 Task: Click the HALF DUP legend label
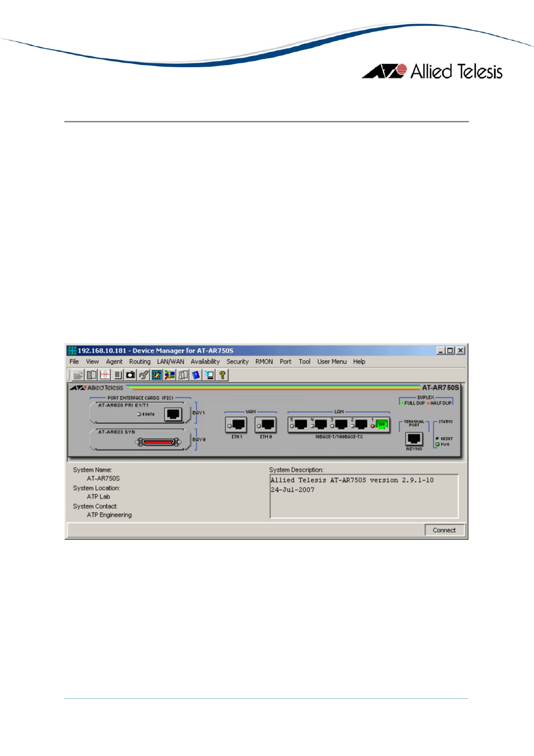point(441,403)
